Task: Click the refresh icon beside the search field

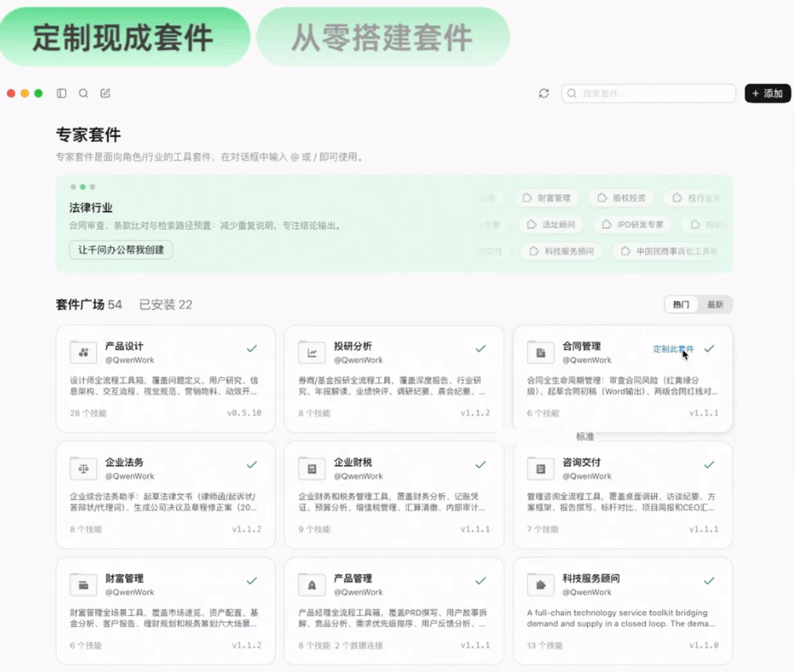Action: [x=544, y=93]
